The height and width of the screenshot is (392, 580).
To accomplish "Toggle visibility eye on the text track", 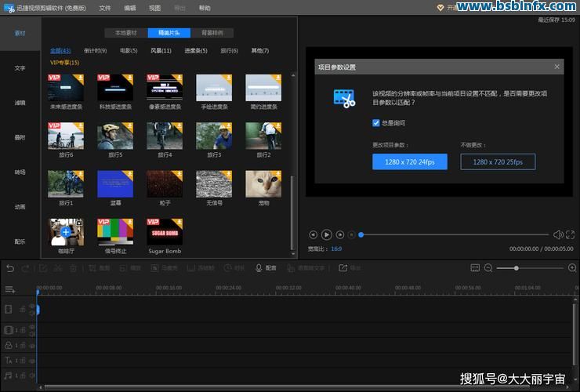I will pos(32,360).
